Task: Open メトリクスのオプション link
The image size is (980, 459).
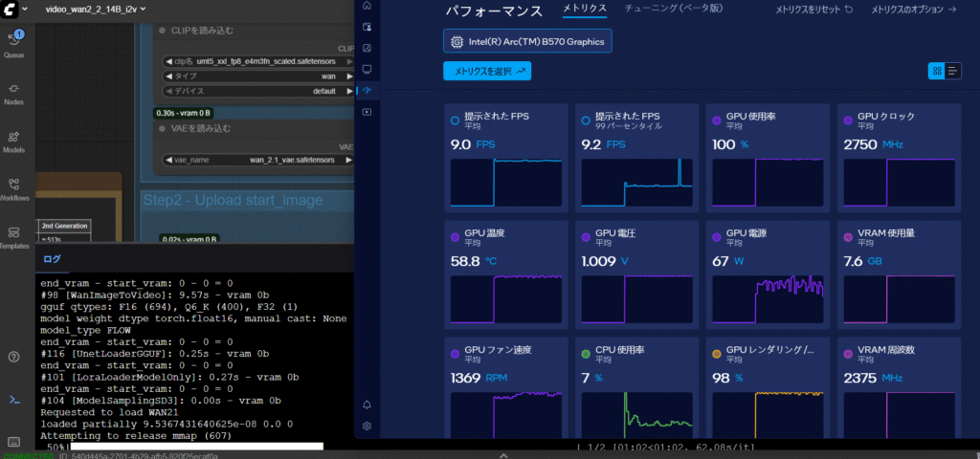Action: tap(914, 10)
